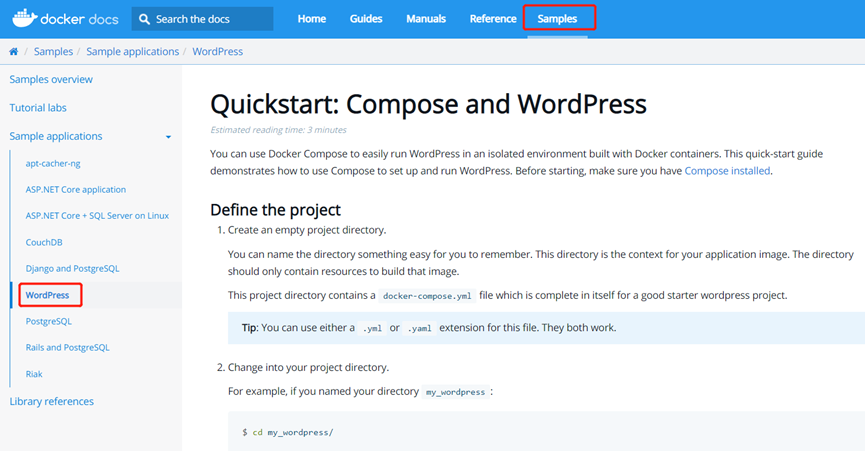Screen dimensions: 865x451
Task: Switch to the Manuals tab
Action: click(426, 19)
